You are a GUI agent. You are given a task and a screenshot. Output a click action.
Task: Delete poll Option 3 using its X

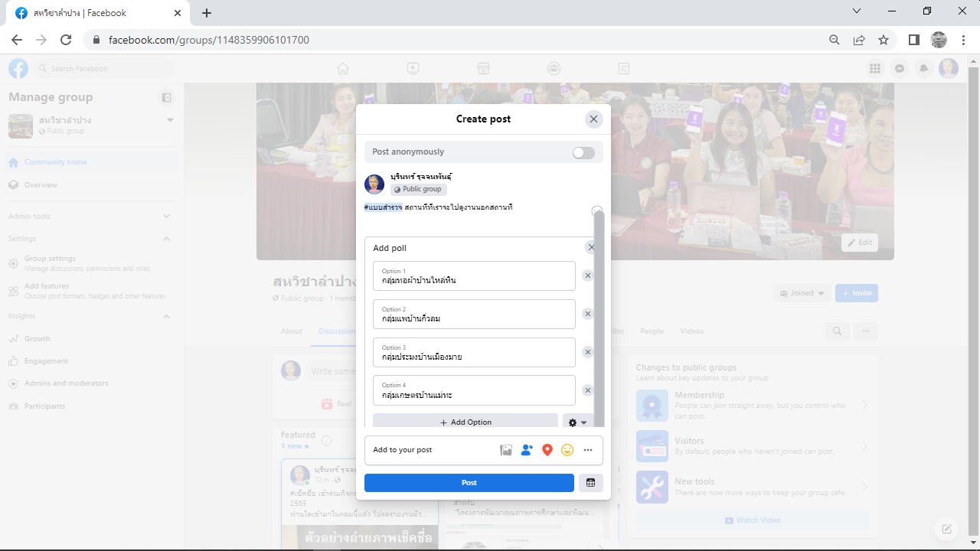[588, 352]
